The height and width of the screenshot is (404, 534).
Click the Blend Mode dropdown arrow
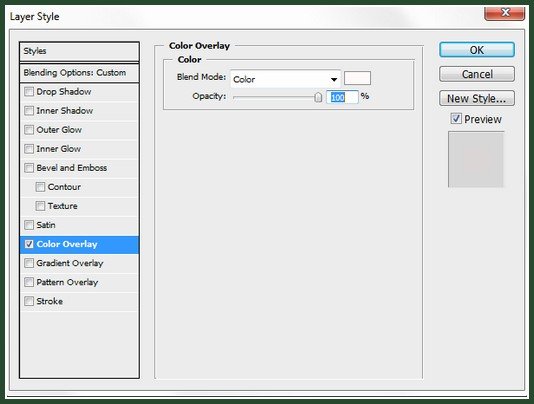pyautogui.click(x=334, y=80)
